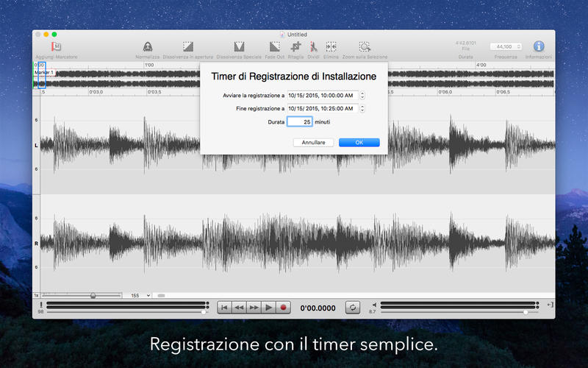Click the horizontal zoom slider knob
Image resolution: width=588 pixels, height=368 pixels.
[x=93, y=296]
